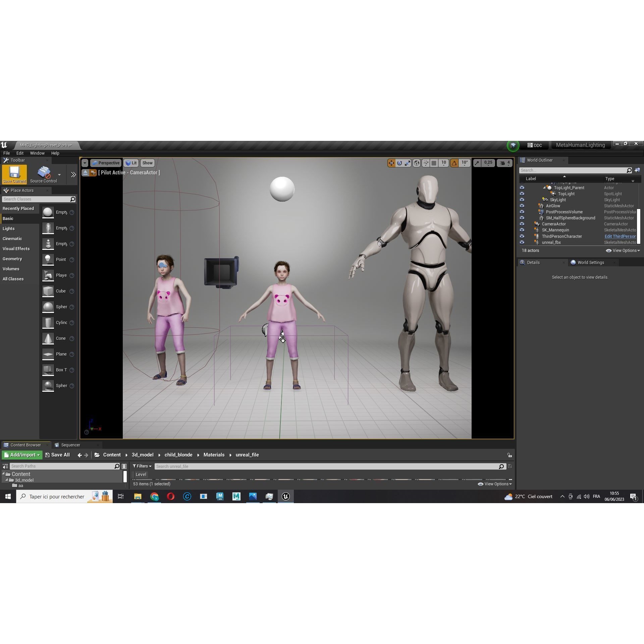The height and width of the screenshot is (644, 644).
Task: Select the Translate tool in viewport toolbar
Action: (x=392, y=163)
